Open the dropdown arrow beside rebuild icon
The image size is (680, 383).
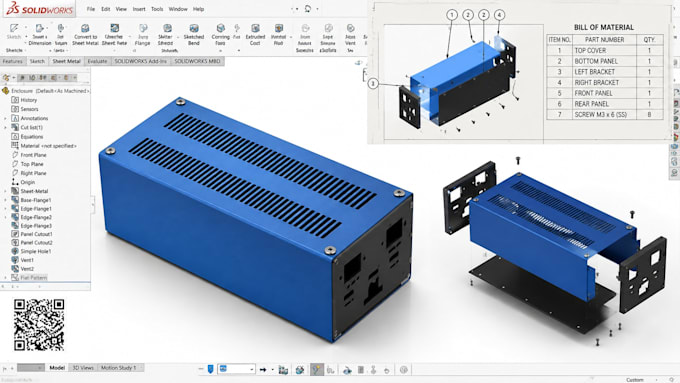pos(317,9)
